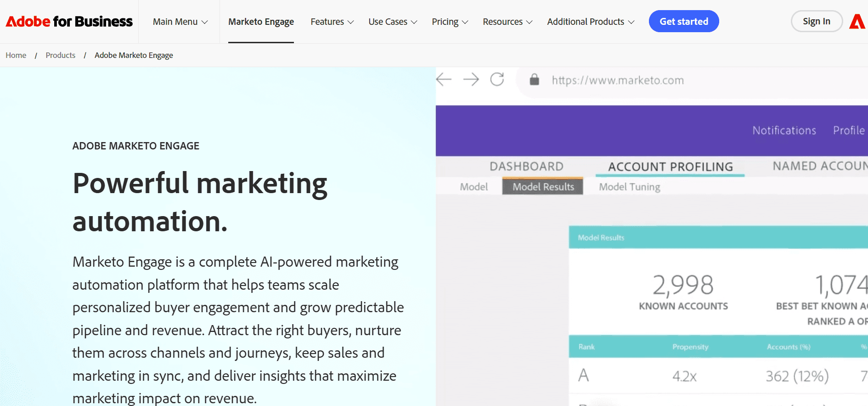Expand the Additional Products dropdown
The image size is (868, 406).
[x=591, y=22]
